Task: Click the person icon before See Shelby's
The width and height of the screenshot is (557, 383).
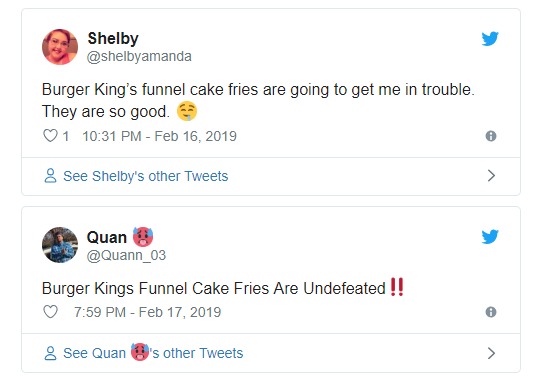Action: click(x=50, y=176)
